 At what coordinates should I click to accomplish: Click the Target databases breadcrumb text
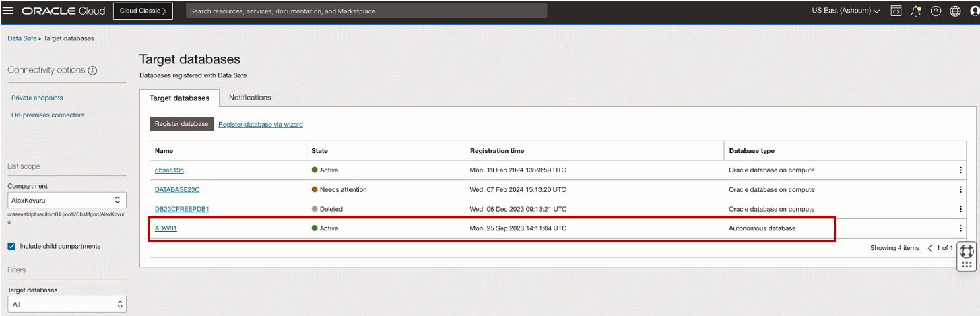(69, 38)
